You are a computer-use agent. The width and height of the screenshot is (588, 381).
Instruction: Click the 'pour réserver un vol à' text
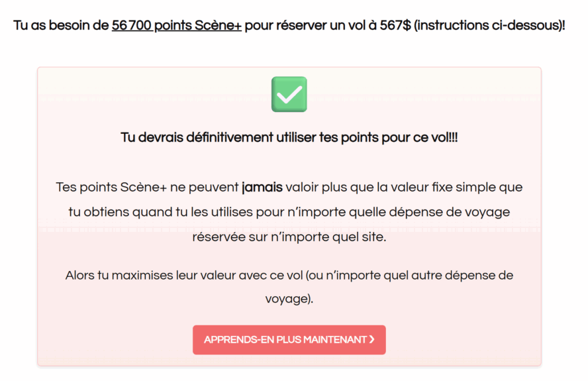(x=311, y=26)
